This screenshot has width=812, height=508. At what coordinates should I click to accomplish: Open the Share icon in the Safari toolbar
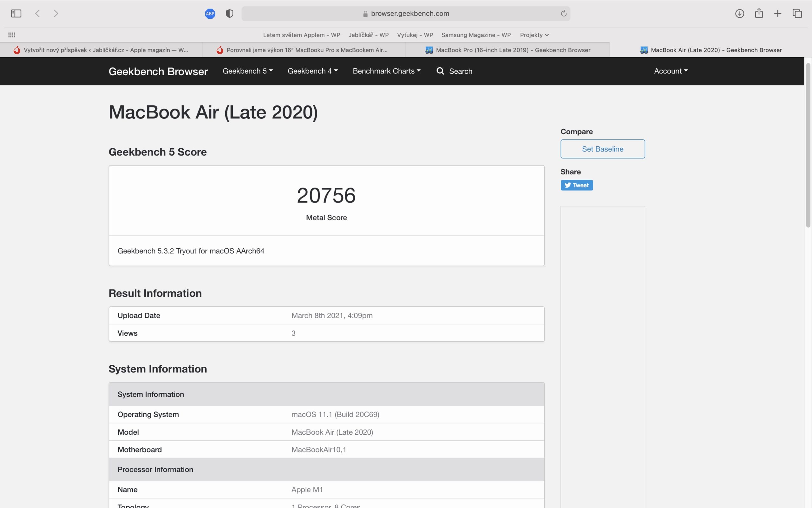click(x=759, y=13)
